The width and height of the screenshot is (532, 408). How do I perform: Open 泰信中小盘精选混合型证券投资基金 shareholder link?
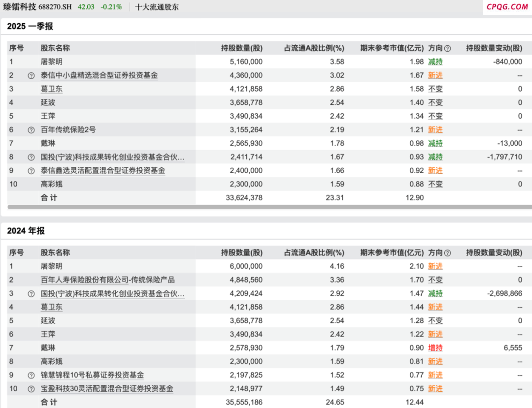click(99, 75)
